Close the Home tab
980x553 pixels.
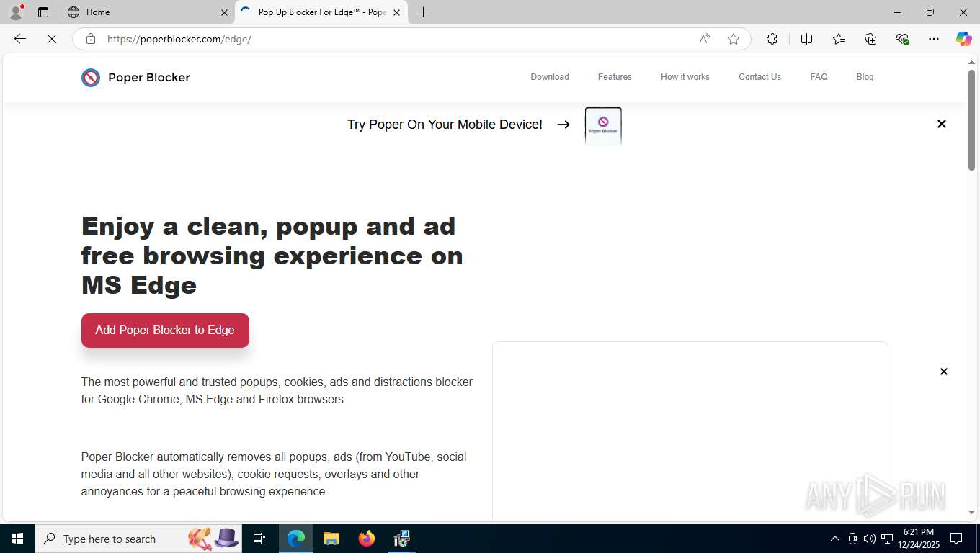pos(224,12)
